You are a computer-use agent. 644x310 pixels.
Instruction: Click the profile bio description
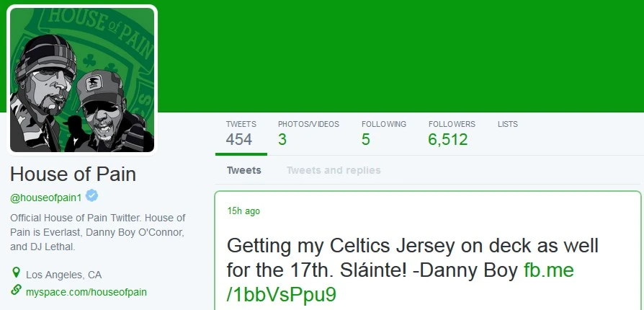98,232
